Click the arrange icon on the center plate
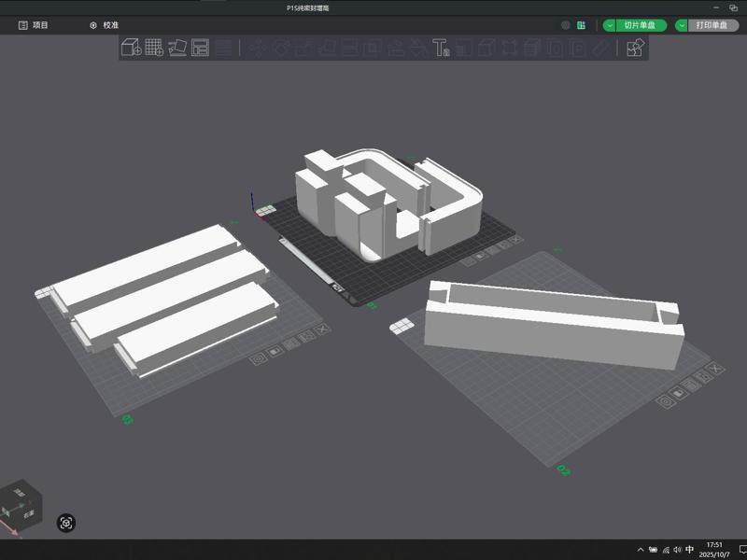 pos(492,250)
